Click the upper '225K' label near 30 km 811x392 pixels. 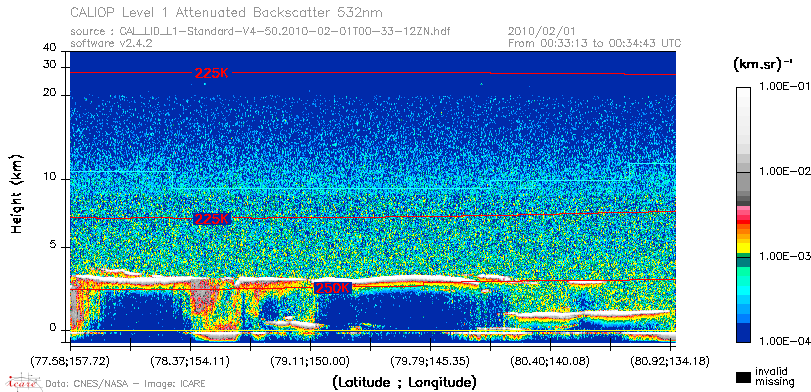pyautogui.click(x=211, y=73)
